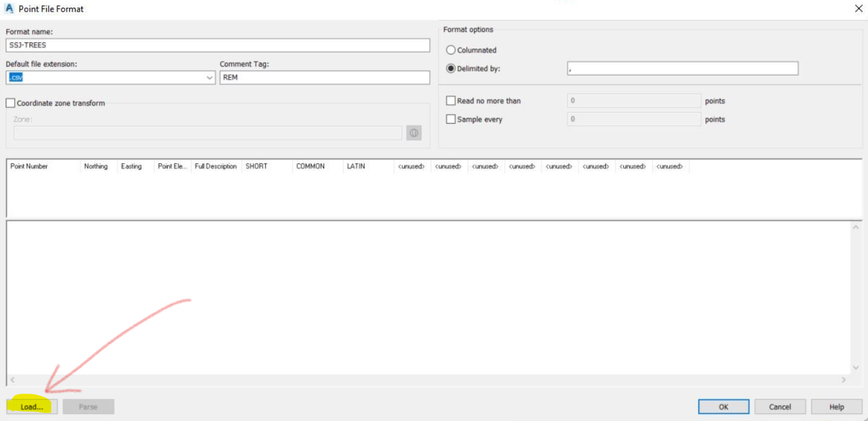Enable the Coordinate zone transform option

10,103
